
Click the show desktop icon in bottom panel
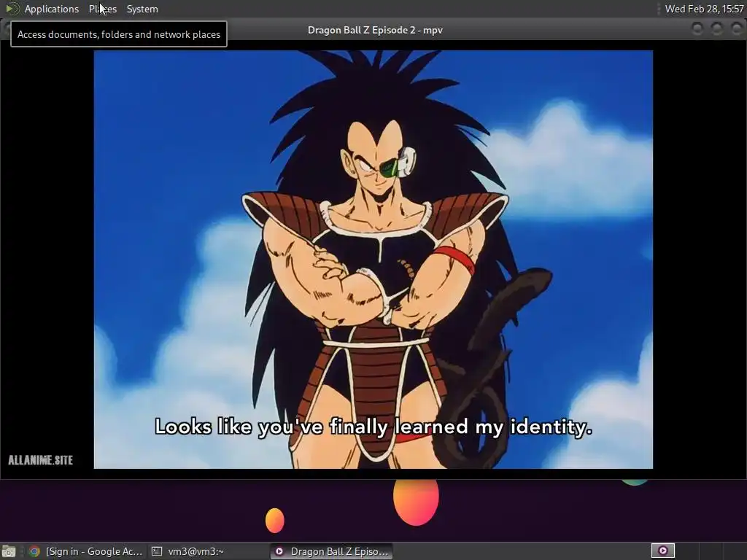tap(9, 551)
